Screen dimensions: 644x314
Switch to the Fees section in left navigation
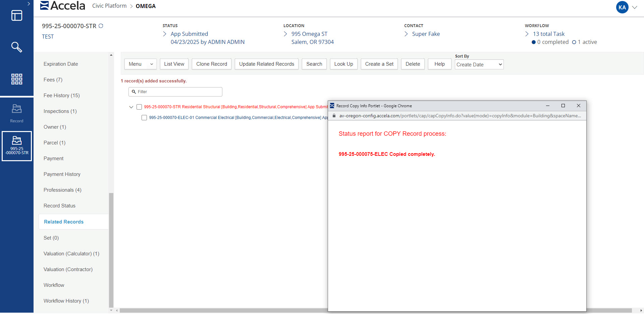pos(53,79)
